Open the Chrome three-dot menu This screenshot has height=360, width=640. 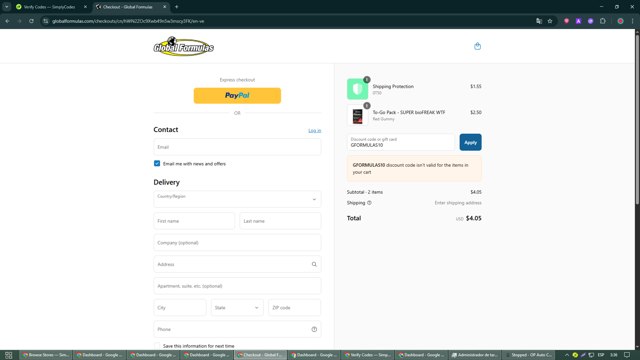click(x=632, y=21)
